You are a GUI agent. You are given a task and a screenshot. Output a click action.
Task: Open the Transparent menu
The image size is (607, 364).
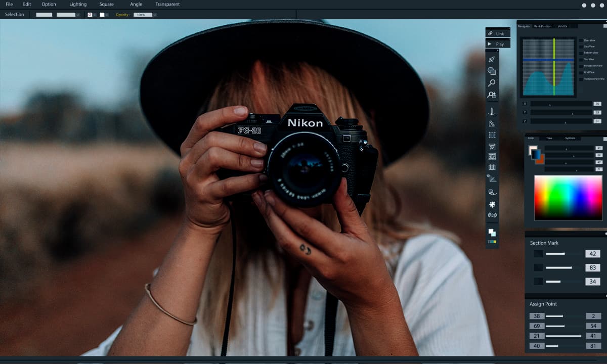click(167, 4)
